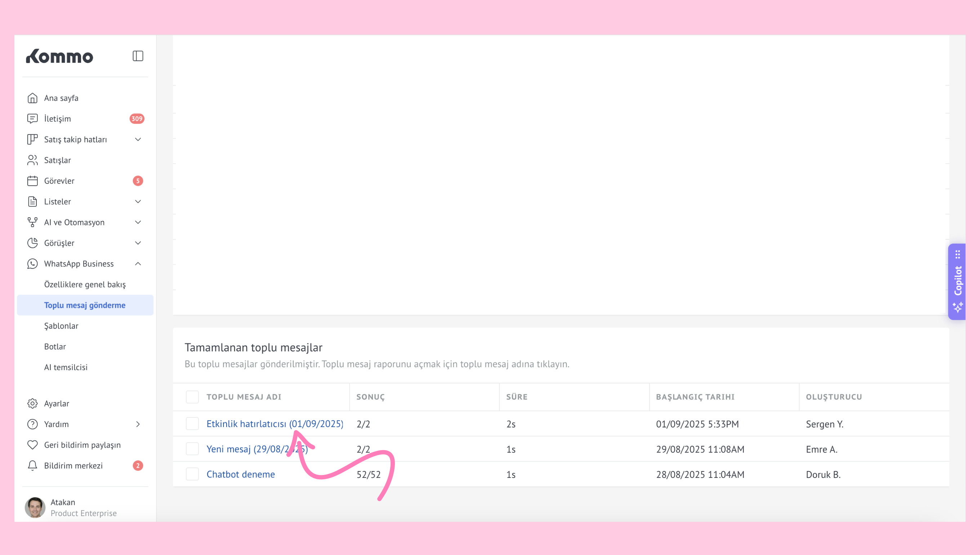Open the Chatbot deneme broadcast link

pos(240,474)
